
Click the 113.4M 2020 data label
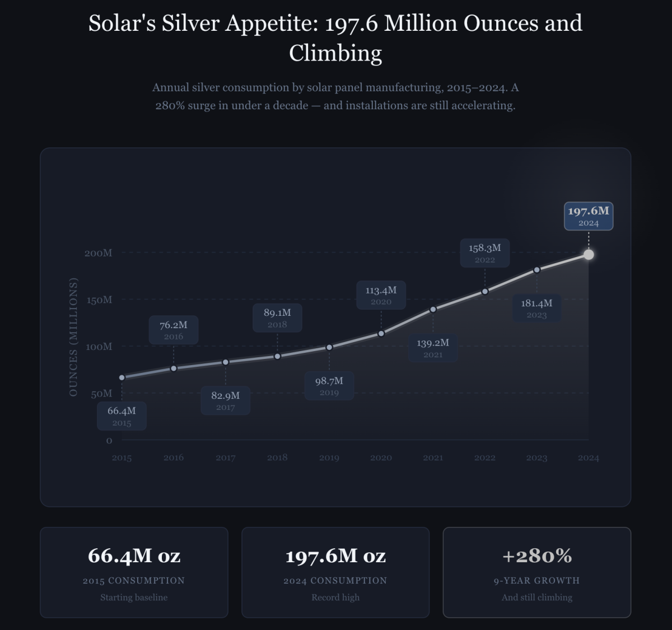[381, 295]
